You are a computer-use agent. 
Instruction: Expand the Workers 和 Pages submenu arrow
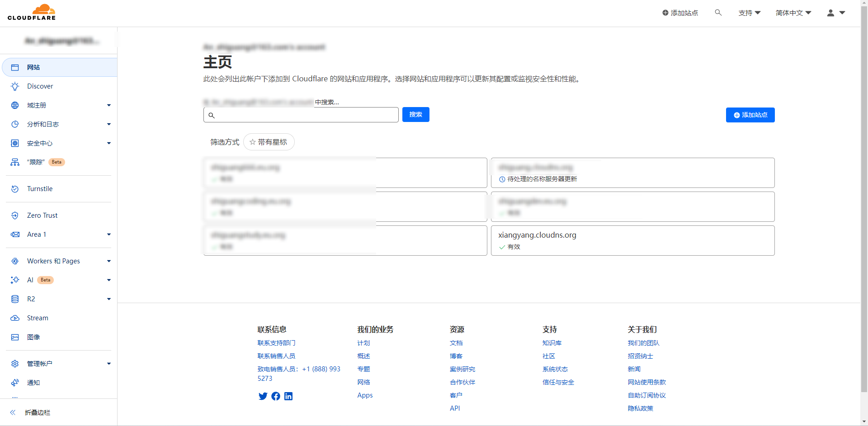click(x=109, y=261)
